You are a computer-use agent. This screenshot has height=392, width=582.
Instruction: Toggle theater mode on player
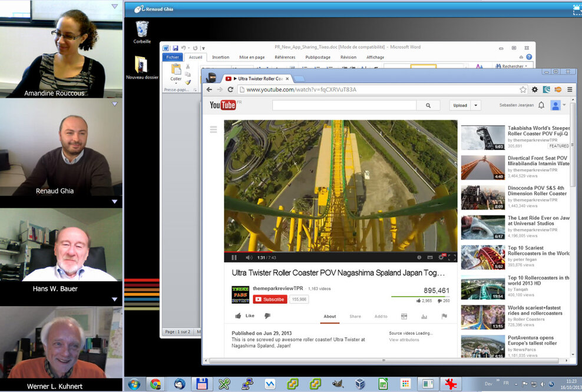click(430, 257)
